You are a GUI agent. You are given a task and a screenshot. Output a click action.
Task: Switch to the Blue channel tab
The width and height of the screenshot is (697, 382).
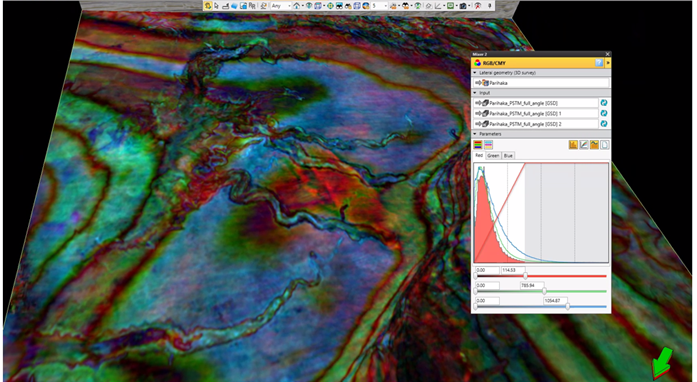coord(508,156)
